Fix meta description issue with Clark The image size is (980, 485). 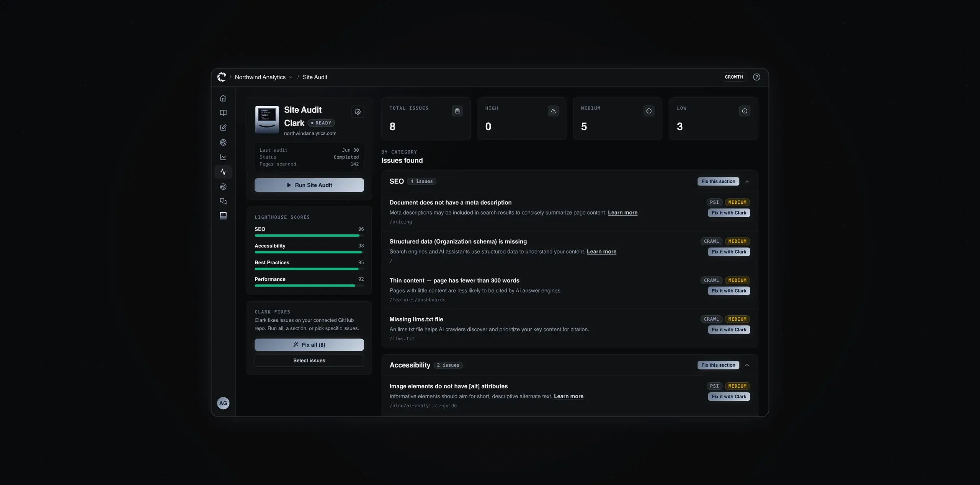click(729, 213)
